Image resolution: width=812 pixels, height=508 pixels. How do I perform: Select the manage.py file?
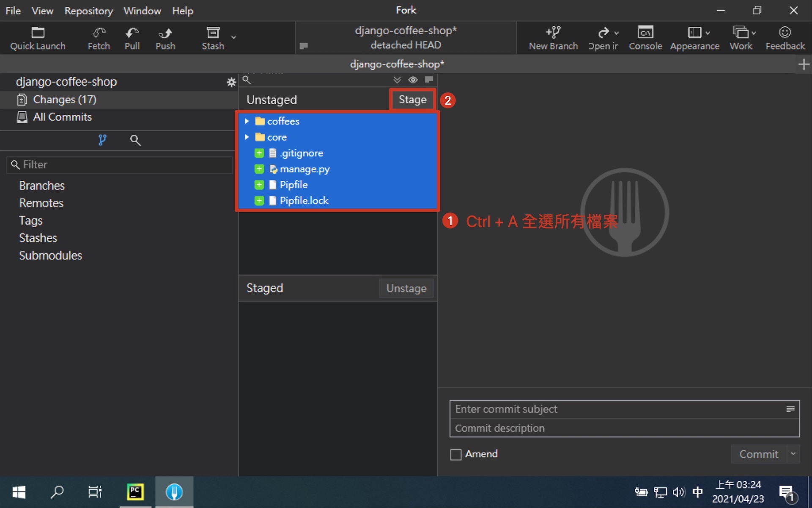[337, 169]
